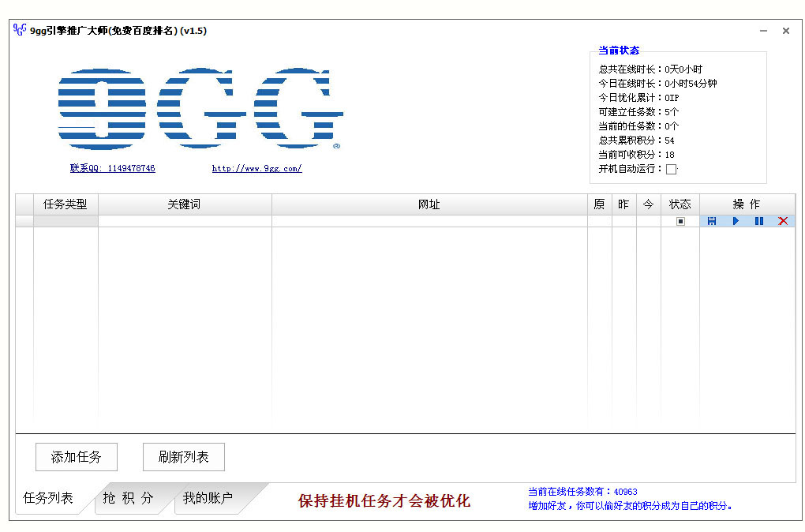805x532 pixels.
Task: Click the red 保持挂机任务才会被优化 notice
Action: [384, 500]
